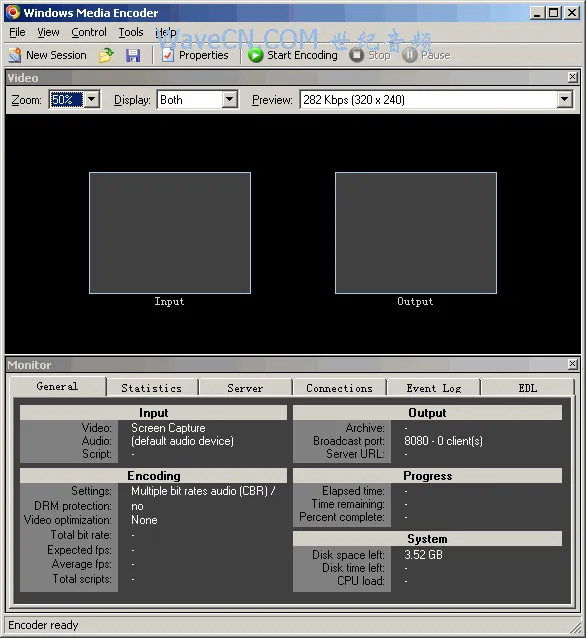Switch to the Connections tab
Image resolution: width=586 pixels, height=638 pixels.
pyautogui.click(x=339, y=388)
